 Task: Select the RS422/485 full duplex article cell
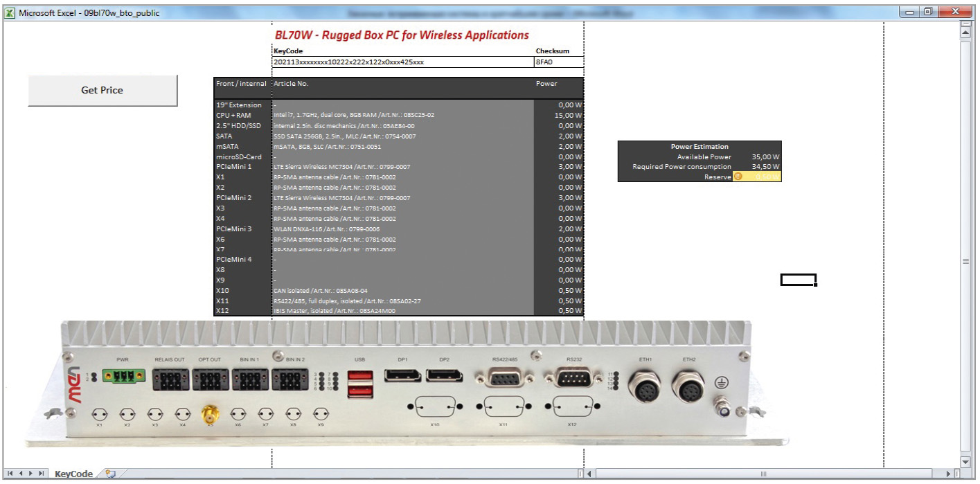tap(402, 301)
